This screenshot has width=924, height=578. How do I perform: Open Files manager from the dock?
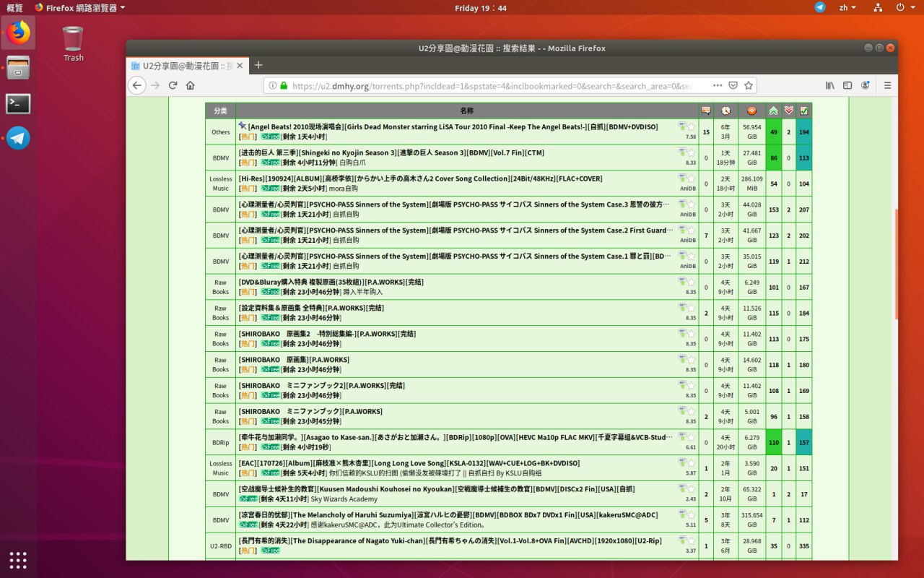click(18, 69)
